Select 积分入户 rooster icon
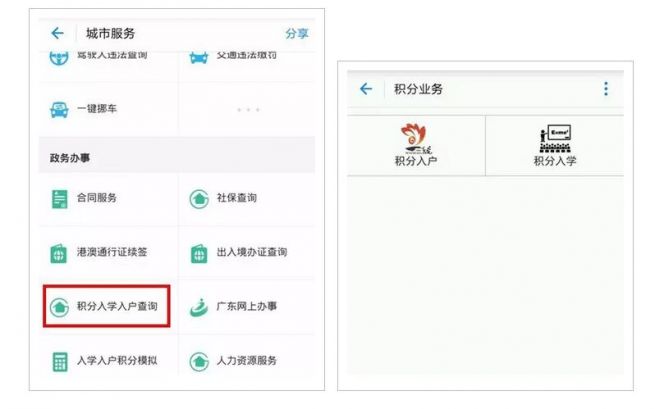The height and width of the screenshot is (409, 655). 416,138
